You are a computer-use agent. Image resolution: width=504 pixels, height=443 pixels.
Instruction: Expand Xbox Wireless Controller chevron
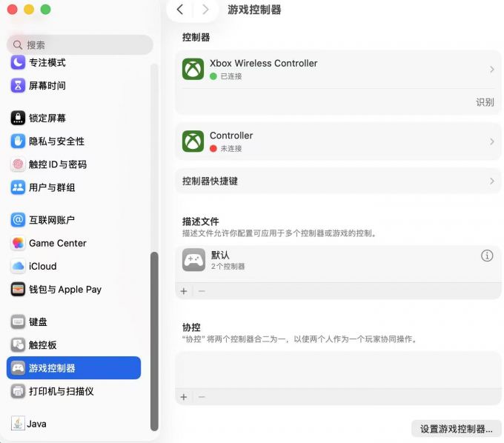coord(492,69)
